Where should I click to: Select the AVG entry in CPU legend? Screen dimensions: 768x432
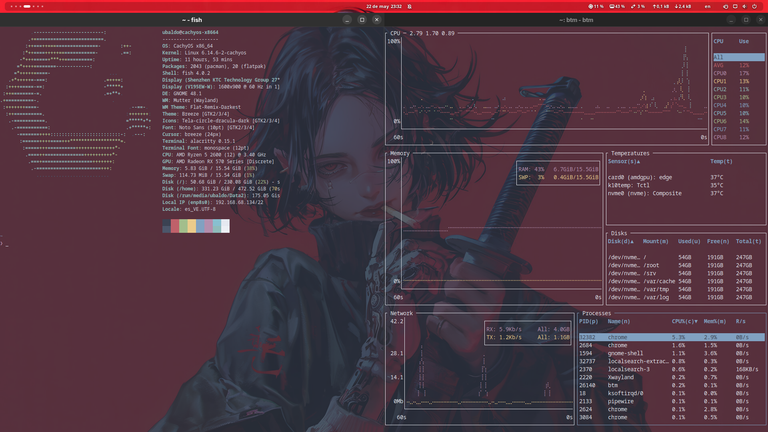(x=739, y=65)
